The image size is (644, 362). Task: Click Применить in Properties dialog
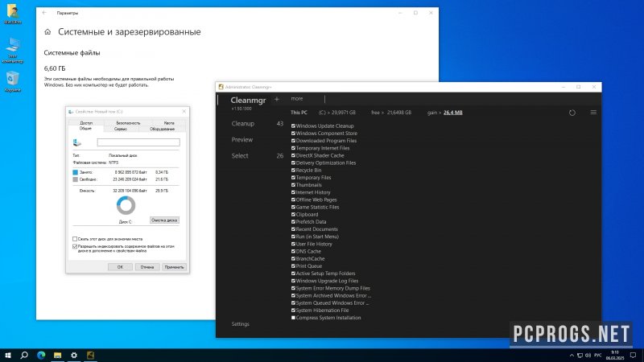[174, 267]
